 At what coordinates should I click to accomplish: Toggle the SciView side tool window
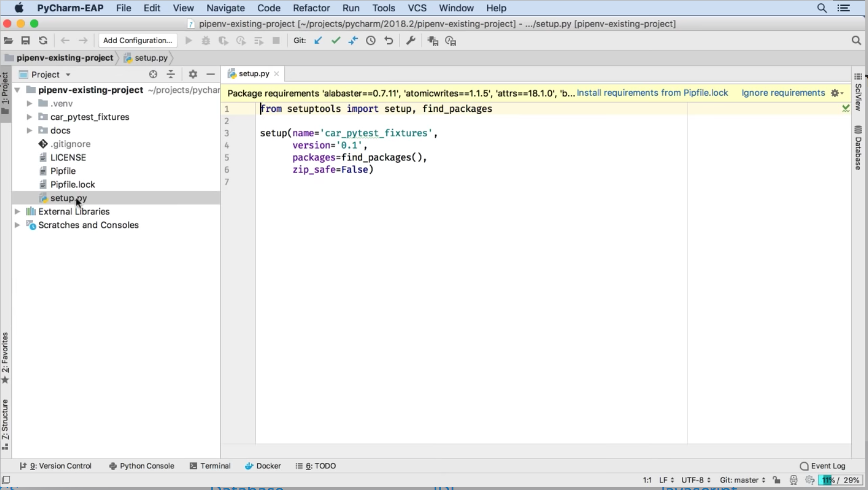858,92
